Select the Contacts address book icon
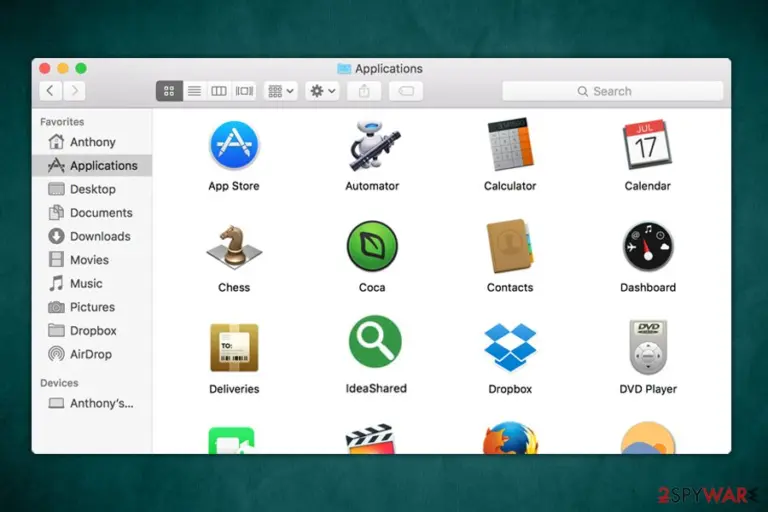Screen dimensions: 768x512 pos(510,246)
